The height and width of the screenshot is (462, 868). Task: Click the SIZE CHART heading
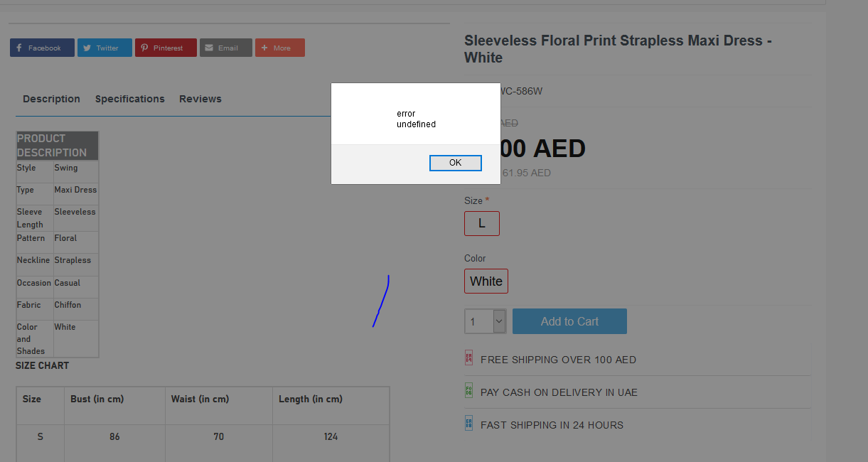pyautogui.click(x=43, y=365)
